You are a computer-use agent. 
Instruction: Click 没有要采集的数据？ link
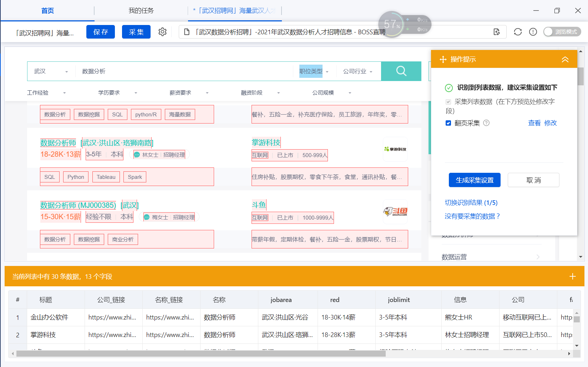(472, 216)
